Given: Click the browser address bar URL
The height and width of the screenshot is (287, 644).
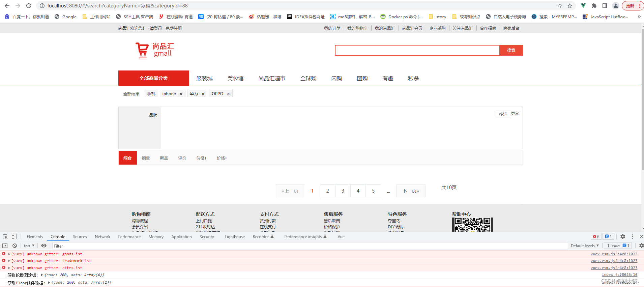Looking at the screenshot, I should tap(118, 6).
